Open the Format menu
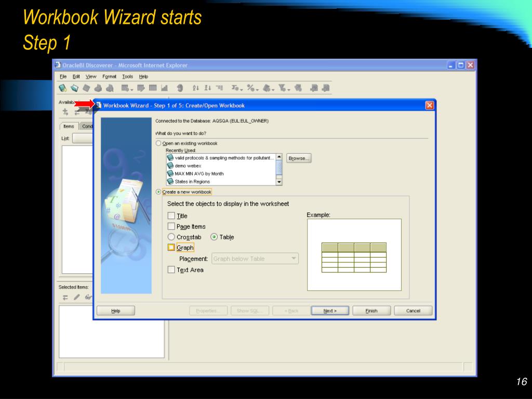 (x=109, y=77)
